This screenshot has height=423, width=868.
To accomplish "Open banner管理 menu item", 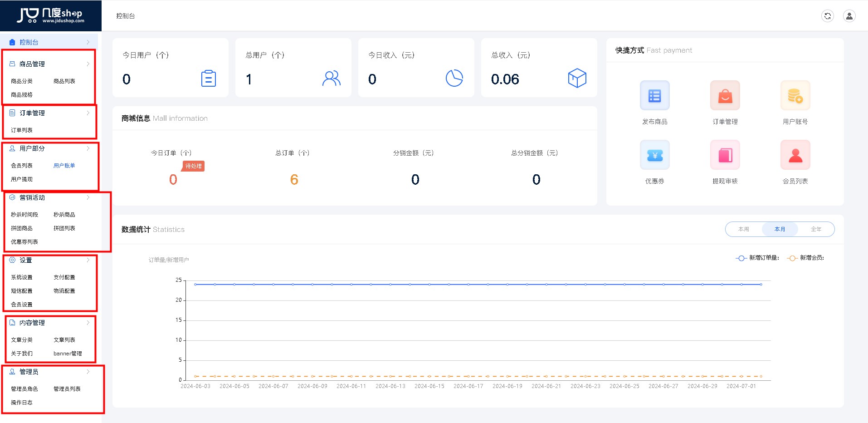I will (68, 354).
